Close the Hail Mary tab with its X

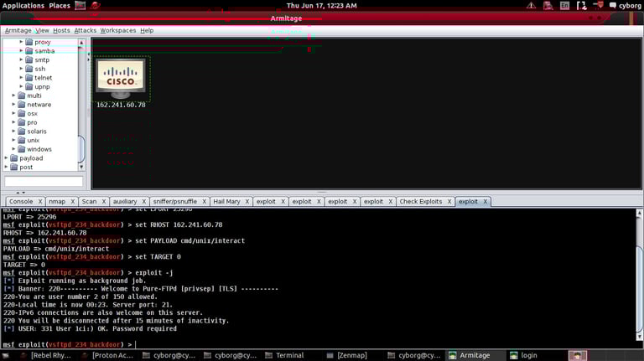pos(247,201)
